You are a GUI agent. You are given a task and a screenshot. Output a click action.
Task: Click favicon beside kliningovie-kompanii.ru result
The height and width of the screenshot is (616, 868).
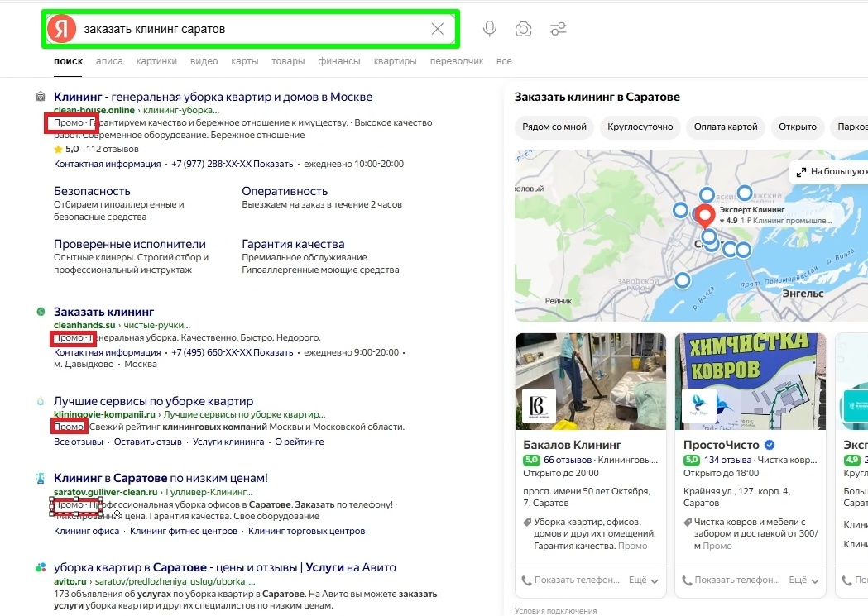point(41,401)
